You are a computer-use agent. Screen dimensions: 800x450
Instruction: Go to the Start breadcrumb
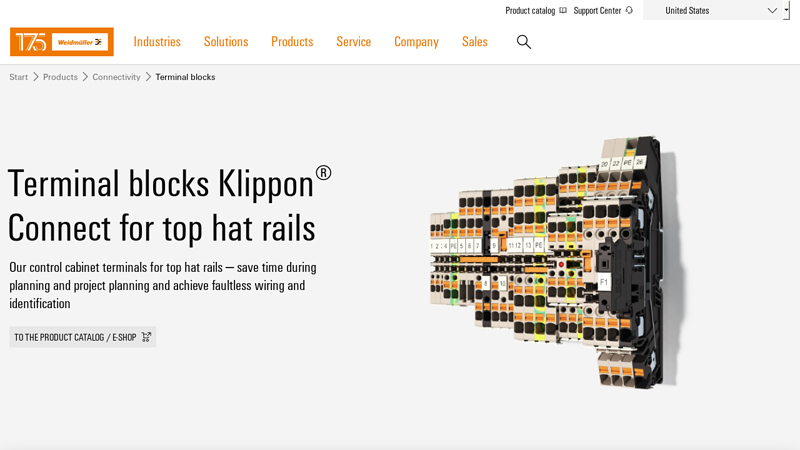18,77
